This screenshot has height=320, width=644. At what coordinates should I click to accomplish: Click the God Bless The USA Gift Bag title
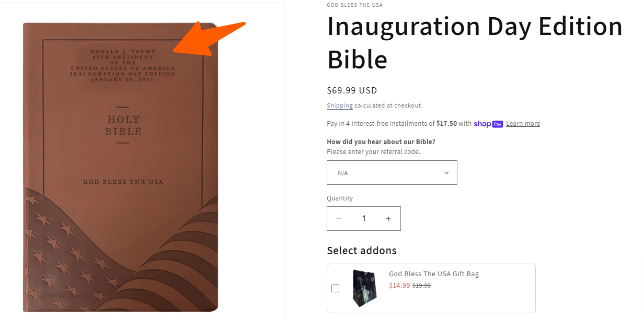pyautogui.click(x=434, y=274)
